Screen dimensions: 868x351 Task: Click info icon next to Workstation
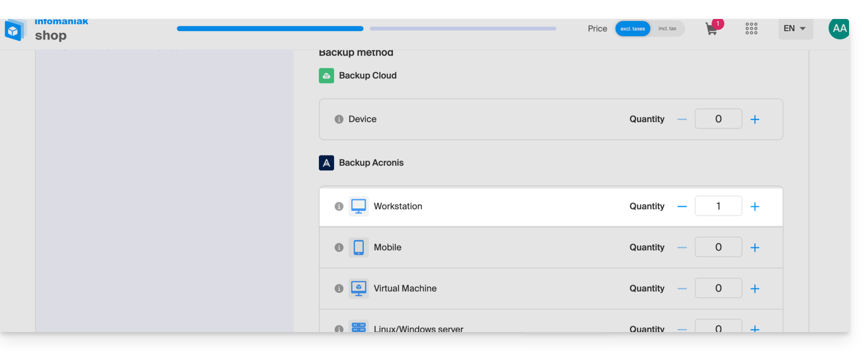point(338,207)
